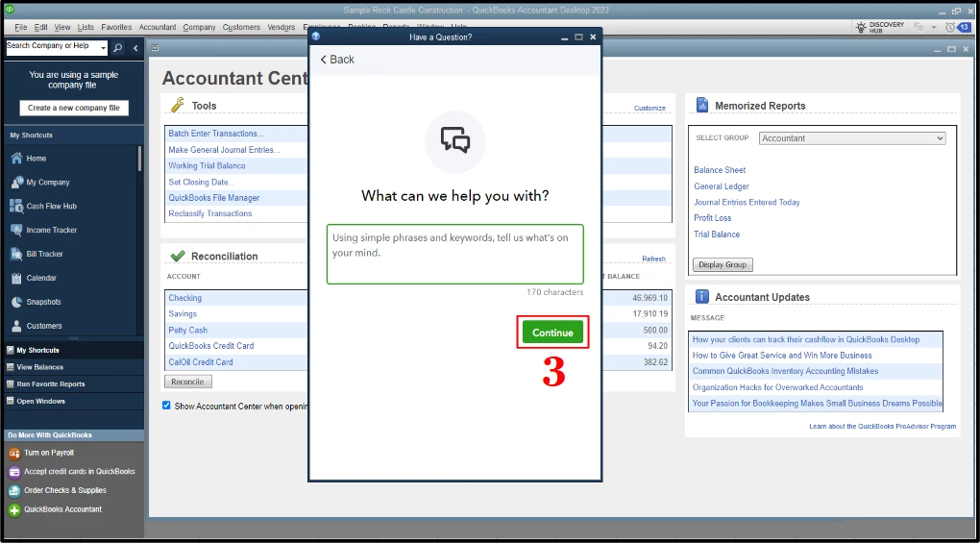Uncheck Show Accountant Center when opening
The image size is (980, 543).
pos(166,406)
